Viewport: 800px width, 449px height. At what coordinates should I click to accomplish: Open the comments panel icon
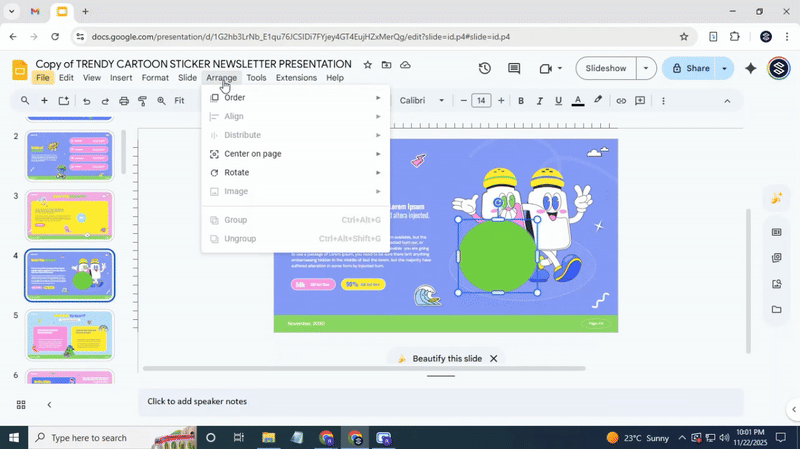[514, 68]
